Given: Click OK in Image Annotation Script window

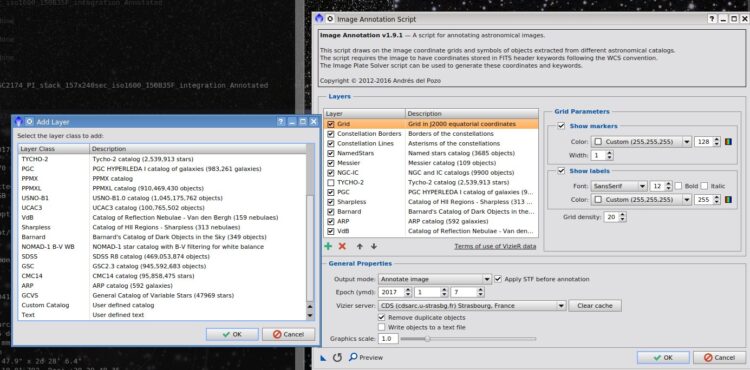Looking at the screenshot, I should click(x=663, y=358).
